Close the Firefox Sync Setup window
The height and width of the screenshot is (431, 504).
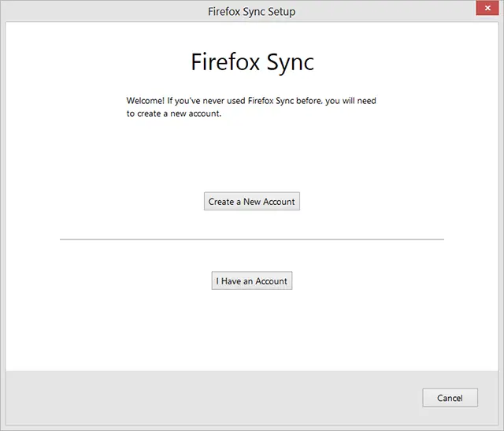pos(487,8)
